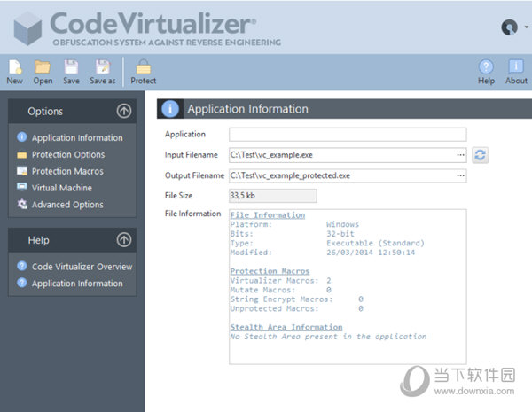532x412 pixels.
Task: Click the Options panel title
Action: pyautogui.click(x=45, y=112)
